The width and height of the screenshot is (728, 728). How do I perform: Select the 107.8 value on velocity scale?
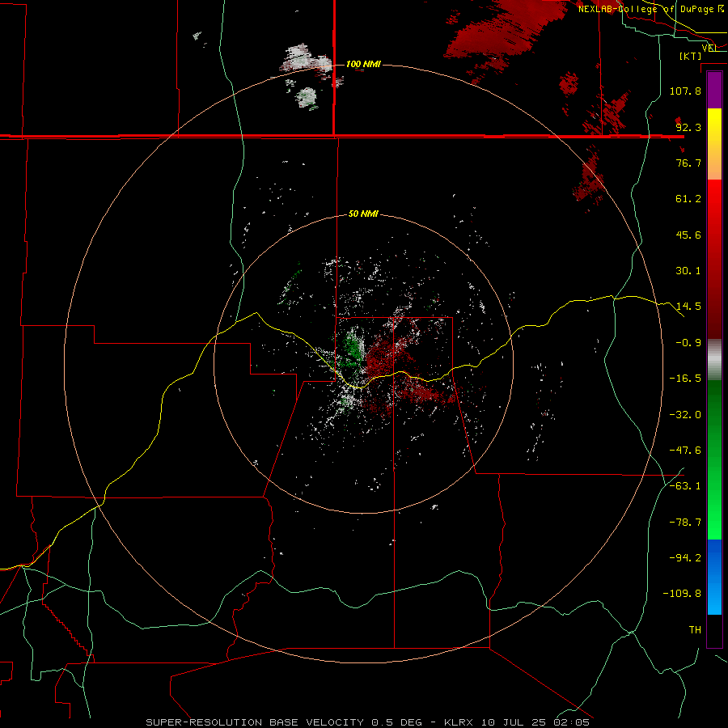point(685,91)
